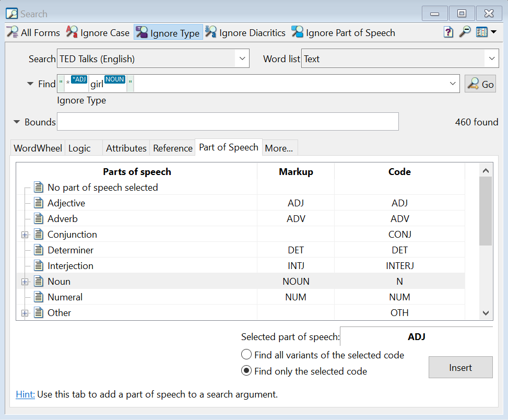Toggle the All Forms search option
The image size is (508, 420).
pyautogui.click(x=33, y=32)
